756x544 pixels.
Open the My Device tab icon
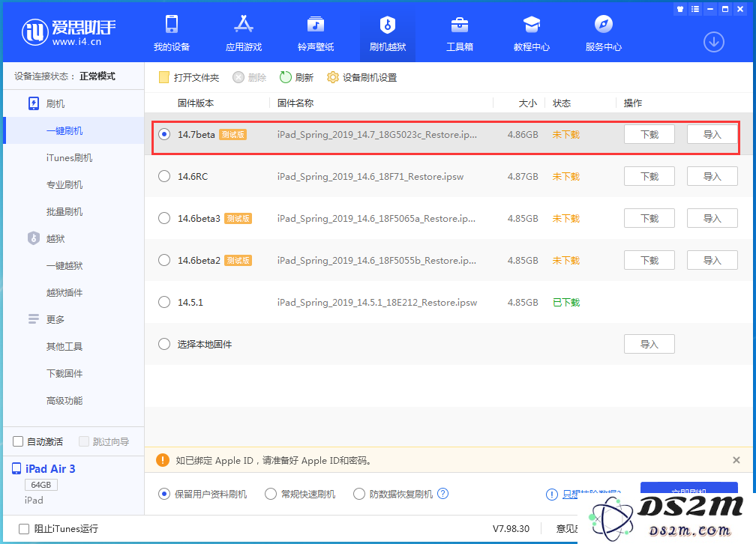172,24
